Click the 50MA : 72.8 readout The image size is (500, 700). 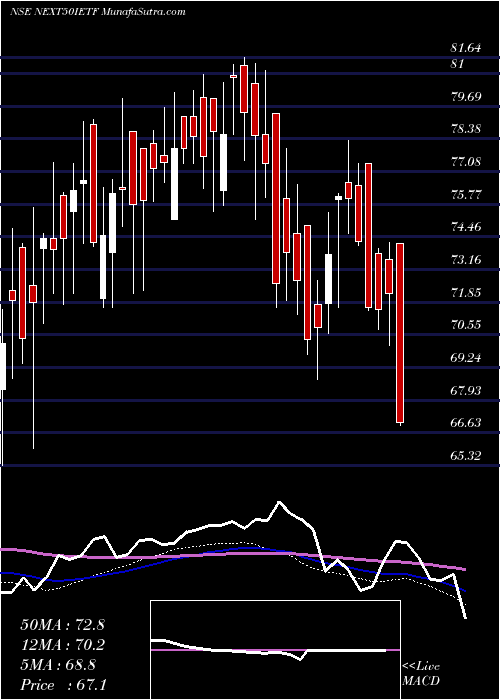(62, 625)
